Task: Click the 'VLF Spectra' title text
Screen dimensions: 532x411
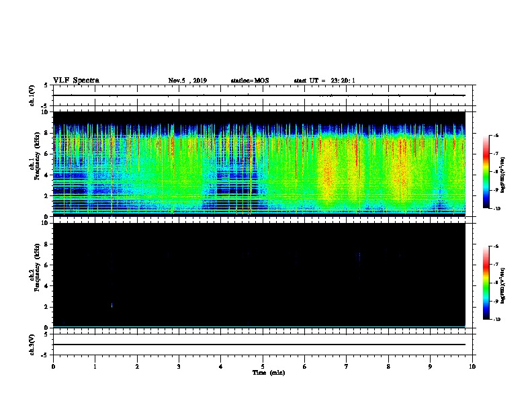Action: tap(76, 81)
